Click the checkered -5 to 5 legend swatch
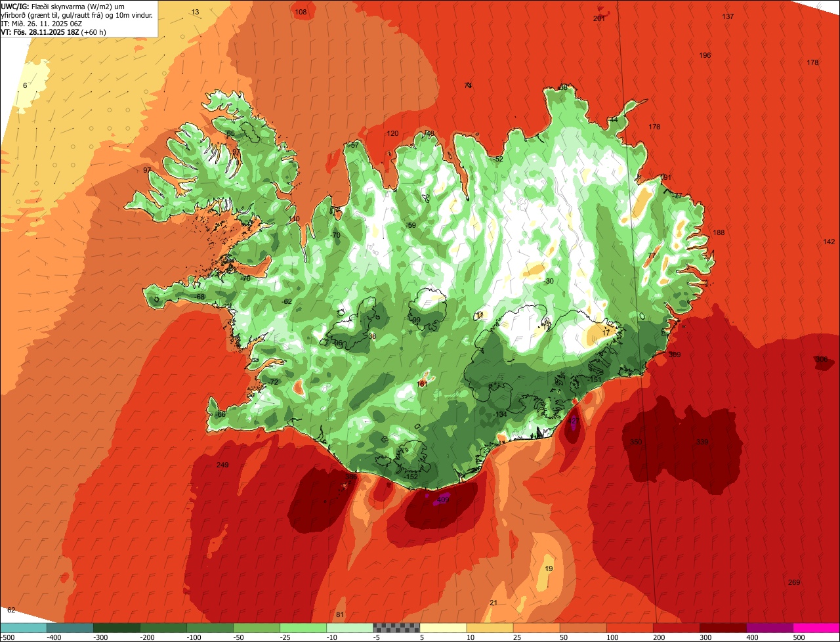This screenshot has height=642, width=840. tap(396, 628)
